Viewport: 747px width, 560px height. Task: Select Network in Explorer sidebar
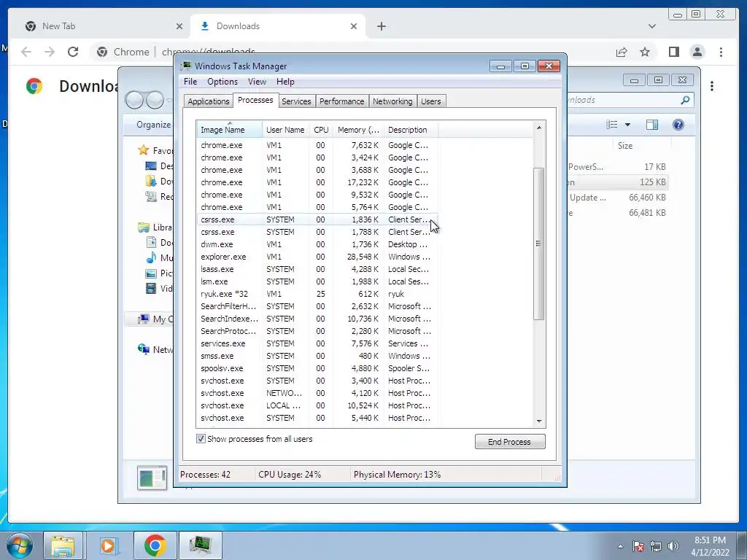coord(155,349)
